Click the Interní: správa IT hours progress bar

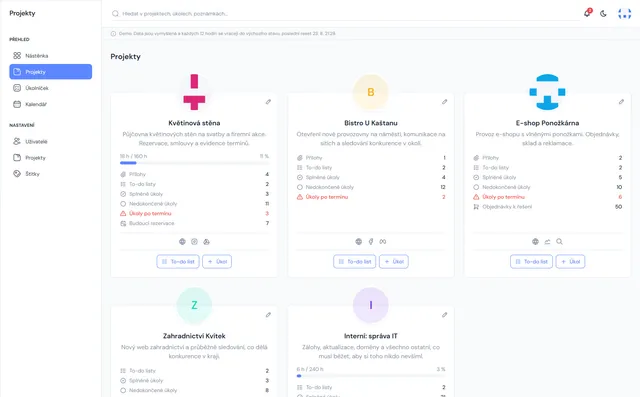tap(371, 376)
